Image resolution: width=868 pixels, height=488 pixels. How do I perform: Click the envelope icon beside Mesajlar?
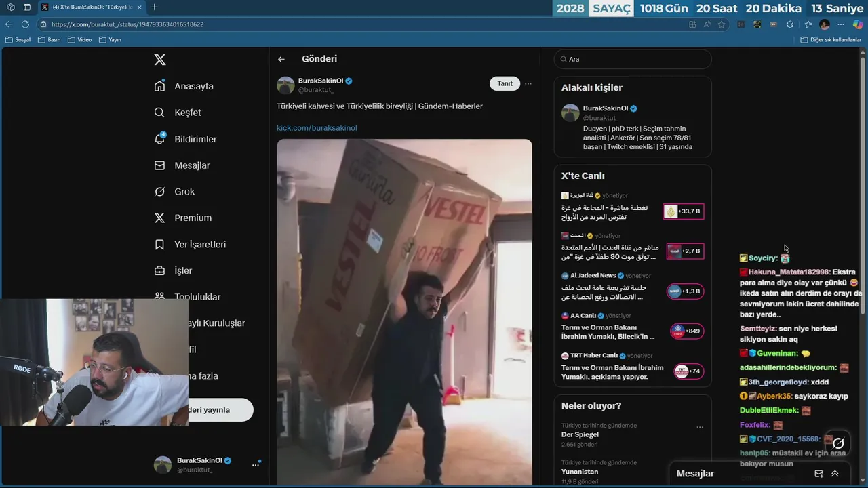click(x=160, y=165)
